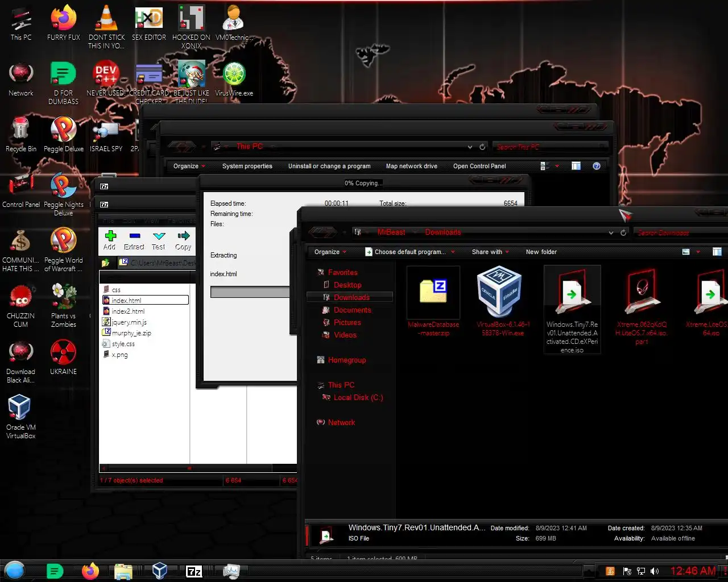Open the volume speaker tray icon
Viewport: 728px width, 582px height.
coord(655,571)
